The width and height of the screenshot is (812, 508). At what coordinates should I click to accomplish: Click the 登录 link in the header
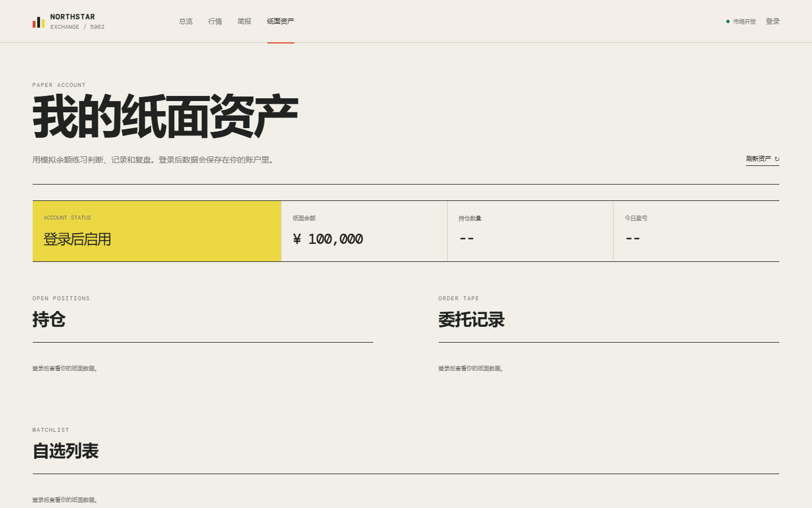tap(773, 21)
